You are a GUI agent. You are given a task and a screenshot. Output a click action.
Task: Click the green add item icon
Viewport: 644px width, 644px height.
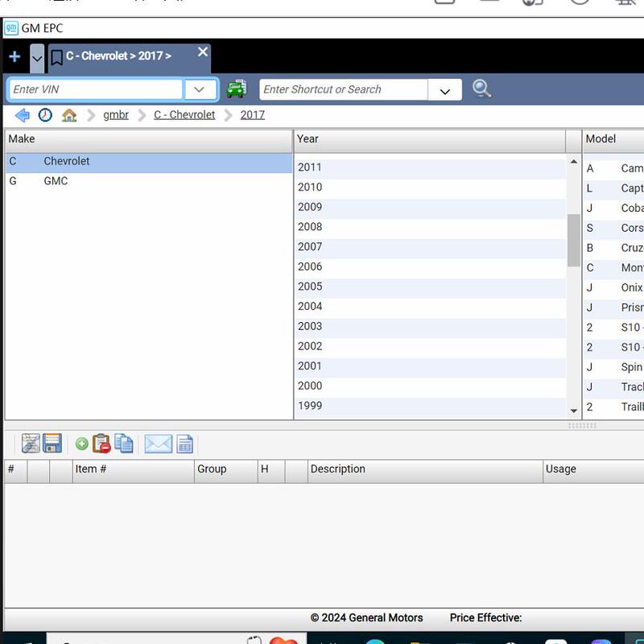click(x=82, y=444)
